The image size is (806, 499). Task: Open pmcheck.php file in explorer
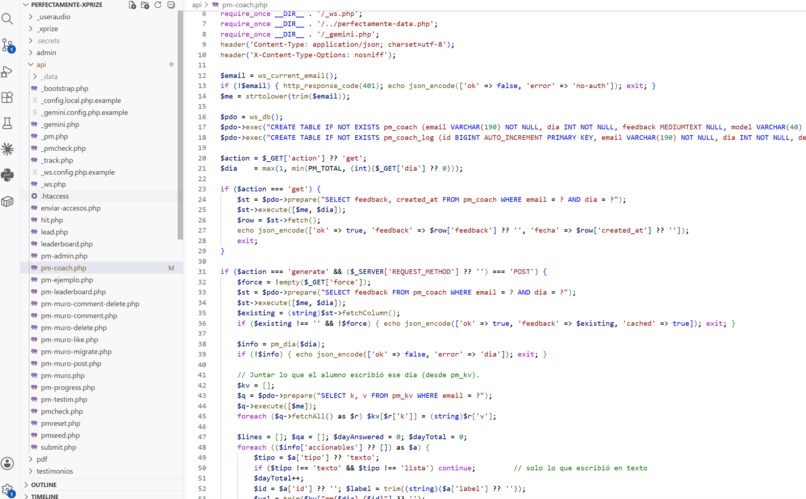point(62,411)
